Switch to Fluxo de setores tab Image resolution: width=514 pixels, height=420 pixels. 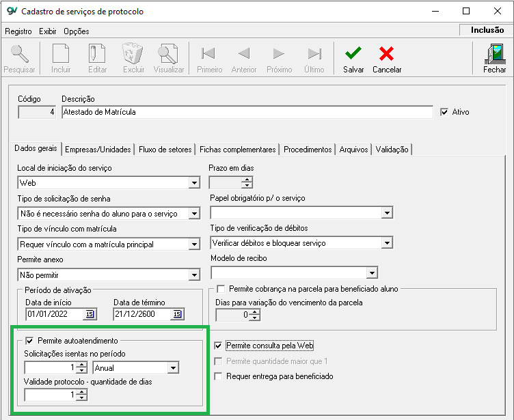click(x=165, y=150)
